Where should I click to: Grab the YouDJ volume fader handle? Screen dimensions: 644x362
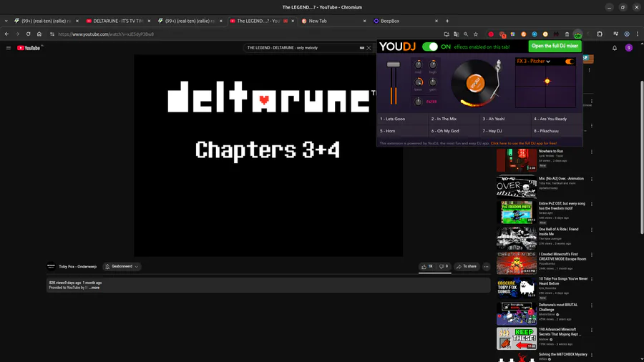pos(393,64)
